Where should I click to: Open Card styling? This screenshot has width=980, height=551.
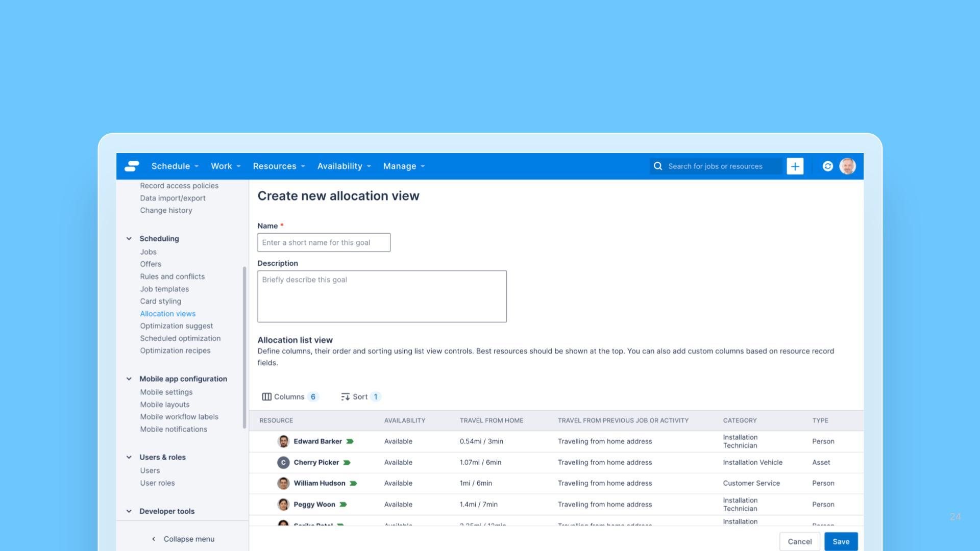pyautogui.click(x=160, y=302)
